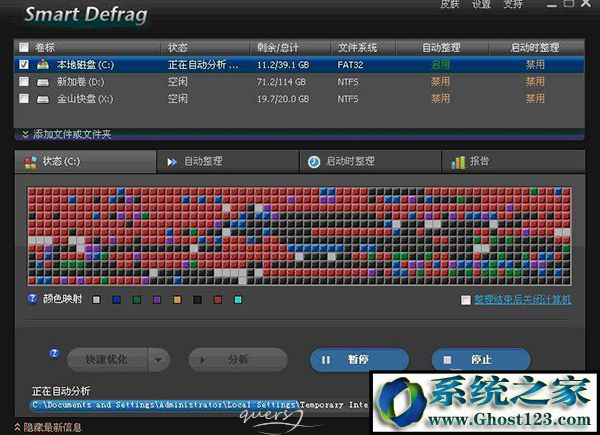Click the stop square icon on 停止 button
Viewport: 600px width, 435px height.
pyautogui.click(x=447, y=360)
